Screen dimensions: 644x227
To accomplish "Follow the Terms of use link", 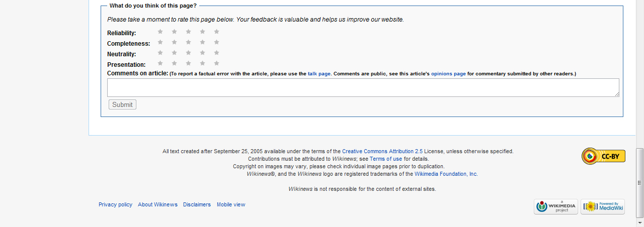I will point(386,159).
